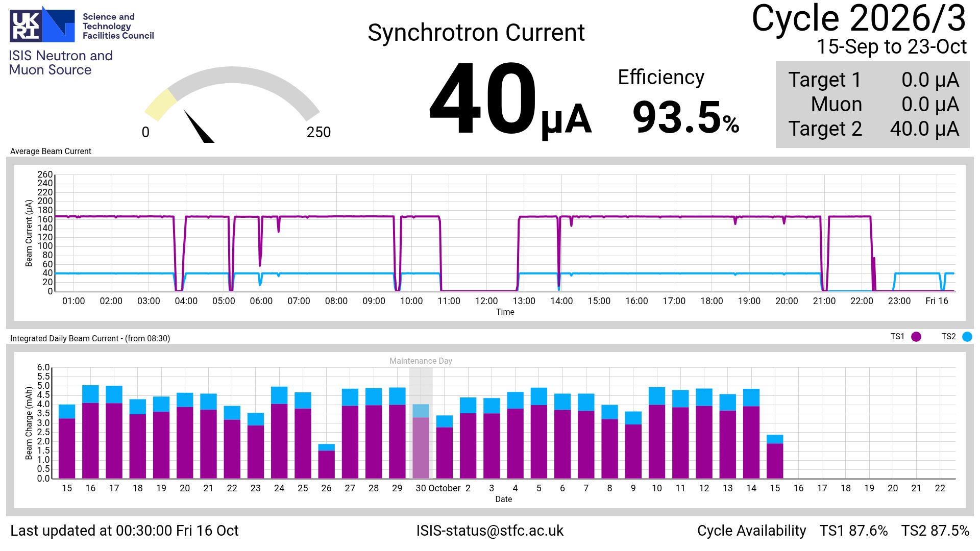Click the 'Muon' label
The image size is (980, 551).
pos(836,105)
